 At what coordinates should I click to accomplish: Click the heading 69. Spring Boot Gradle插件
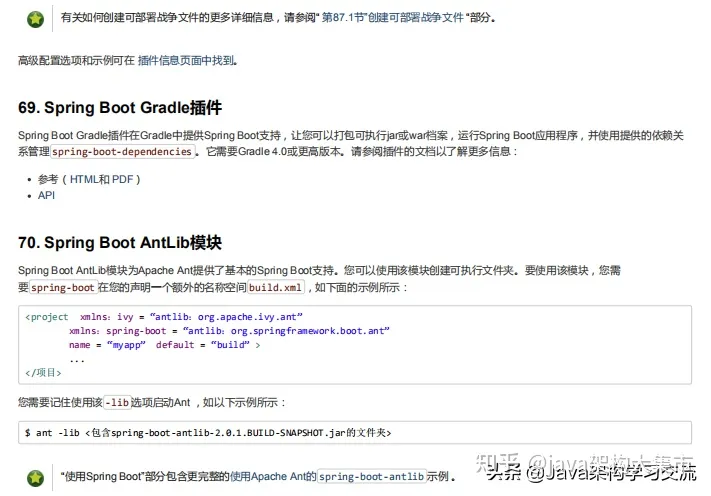(x=120, y=107)
